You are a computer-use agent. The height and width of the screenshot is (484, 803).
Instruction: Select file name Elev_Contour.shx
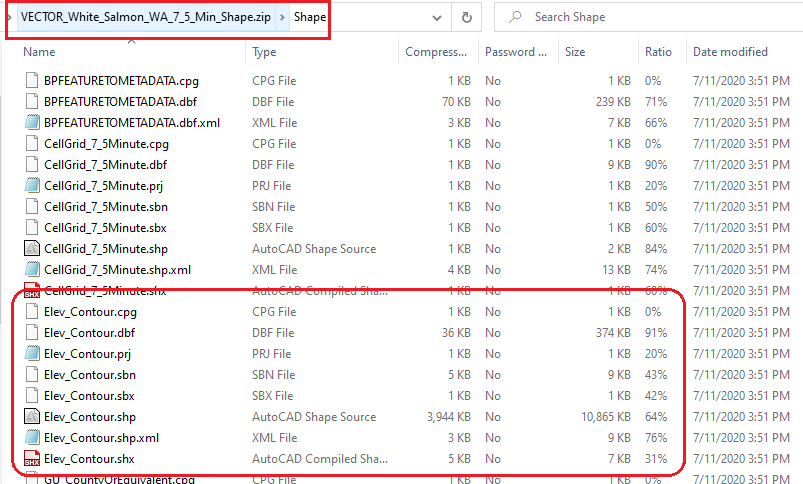[x=89, y=458]
